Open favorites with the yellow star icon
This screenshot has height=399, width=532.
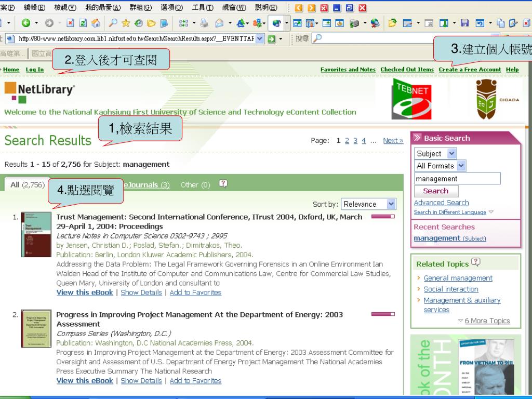pyautogui.click(x=126, y=23)
